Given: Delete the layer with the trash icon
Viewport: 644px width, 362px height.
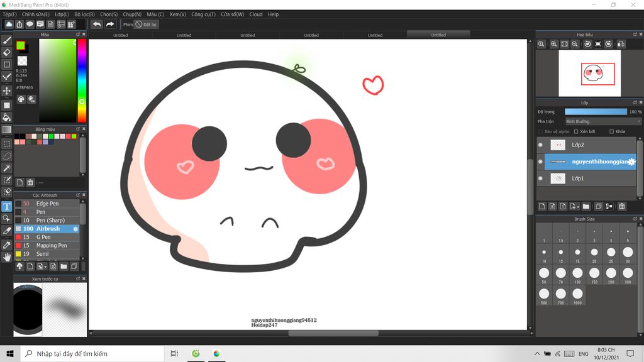Looking at the screenshot, I should 622,206.
